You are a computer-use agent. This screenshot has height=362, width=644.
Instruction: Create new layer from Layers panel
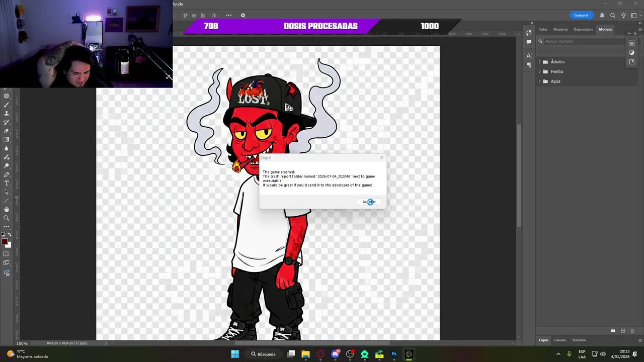tap(623, 331)
